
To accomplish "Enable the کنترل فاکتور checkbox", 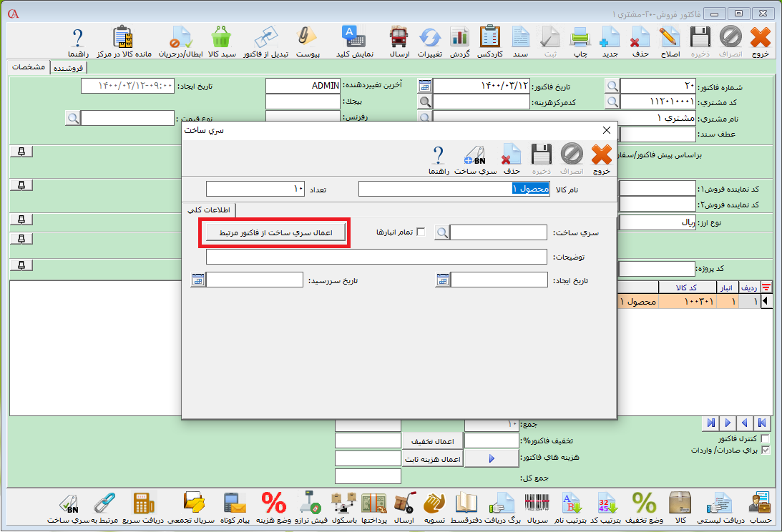I will pyautogui.click(x=766, y=438).
